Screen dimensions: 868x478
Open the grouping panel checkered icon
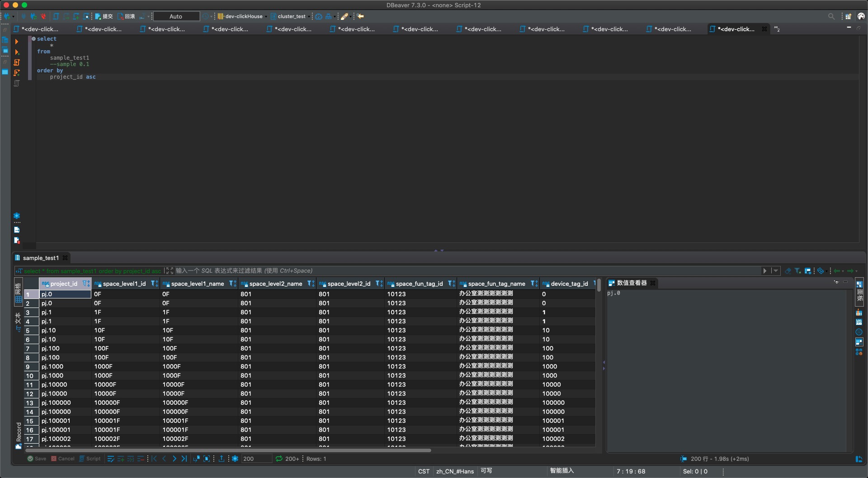pyautogui.click(x=859, y=322)
